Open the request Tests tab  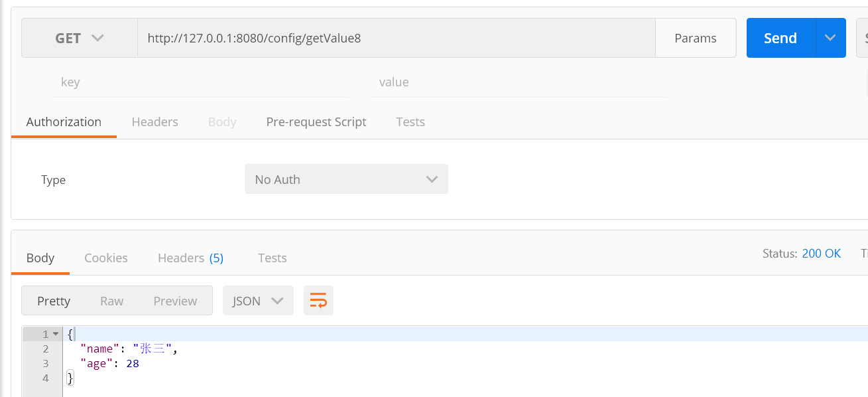410,121
